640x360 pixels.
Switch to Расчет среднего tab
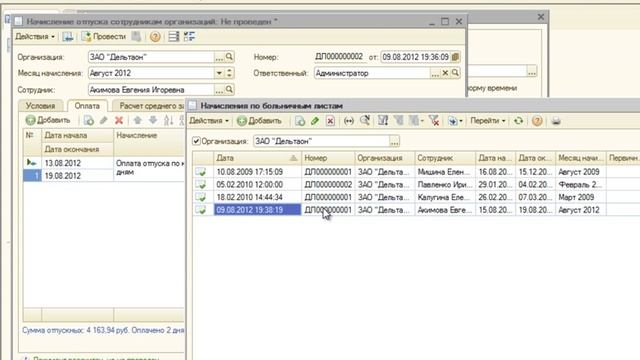pyautogui.click(x=149, y=106)
